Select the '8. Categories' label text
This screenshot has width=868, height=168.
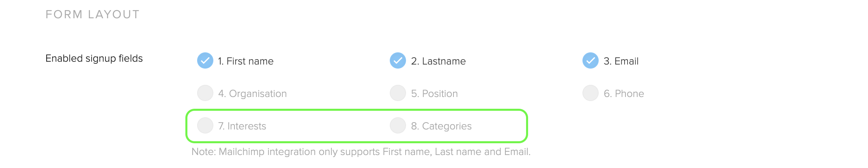pos(441,126)
